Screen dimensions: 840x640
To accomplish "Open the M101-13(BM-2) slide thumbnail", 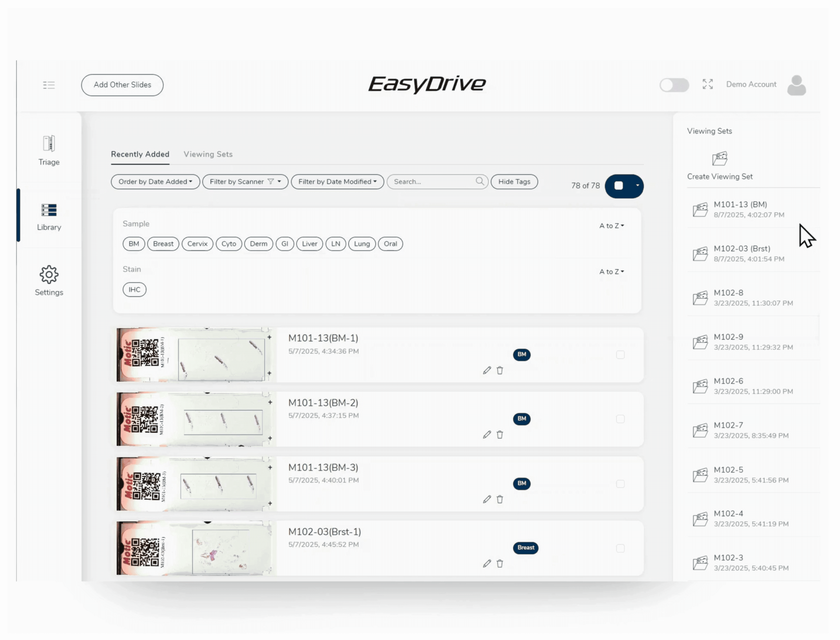I will pyautogui.click(x=194, y=419).
